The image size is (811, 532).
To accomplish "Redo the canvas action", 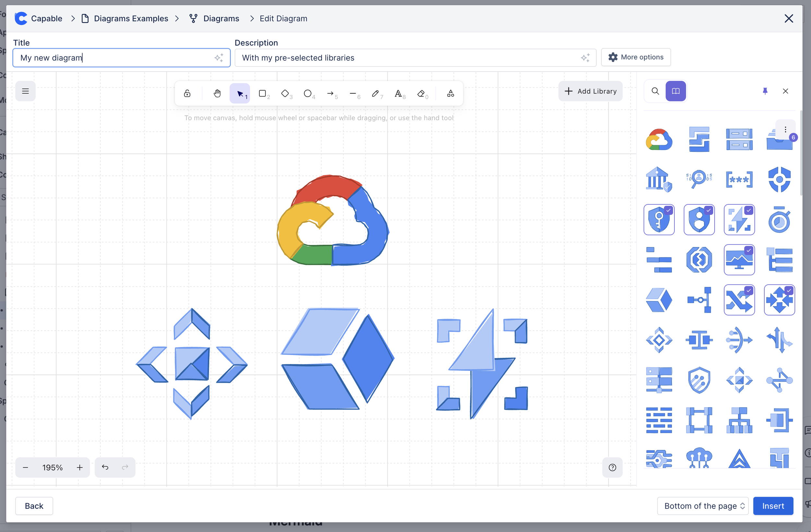I will click(x=125, y=467).
